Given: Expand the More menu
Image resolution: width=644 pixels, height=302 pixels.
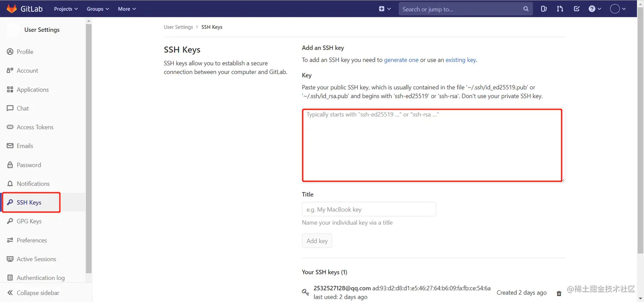Looking at the screenshot, I should (x=127, y=9).
